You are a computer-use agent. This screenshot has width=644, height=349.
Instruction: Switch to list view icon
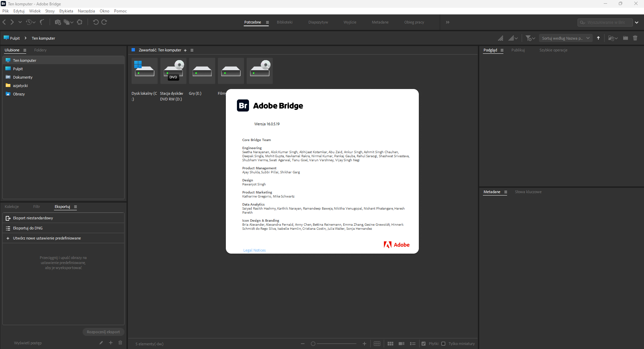[413, 344]
